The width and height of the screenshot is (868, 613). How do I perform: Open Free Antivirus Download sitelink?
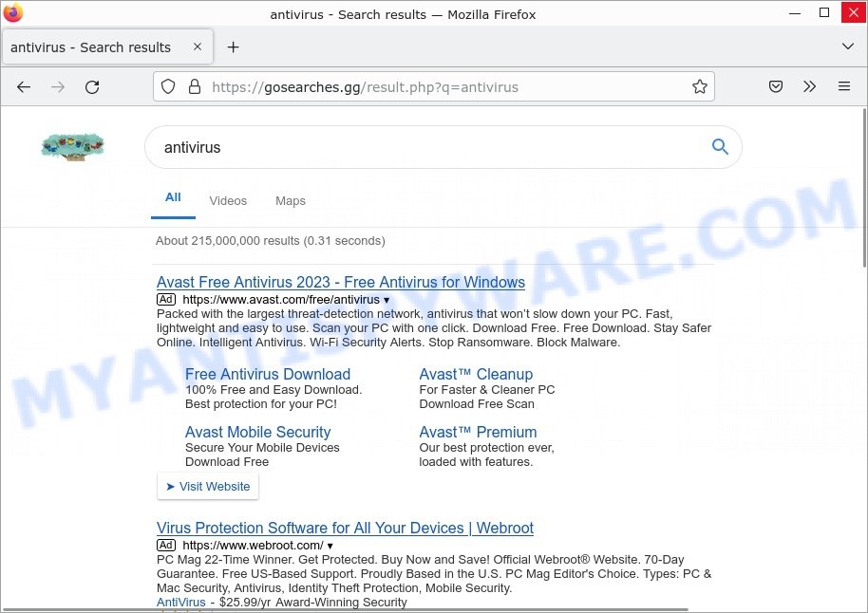point(268,374)
